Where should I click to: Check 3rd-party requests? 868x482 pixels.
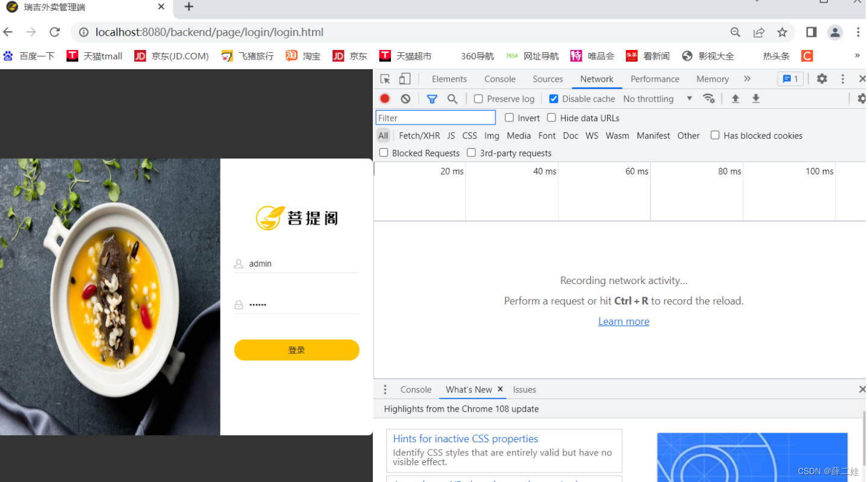[472, 152]
